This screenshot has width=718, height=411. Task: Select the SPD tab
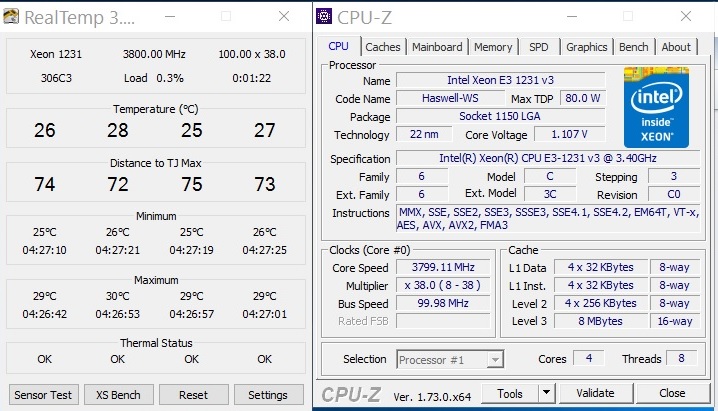538,47
